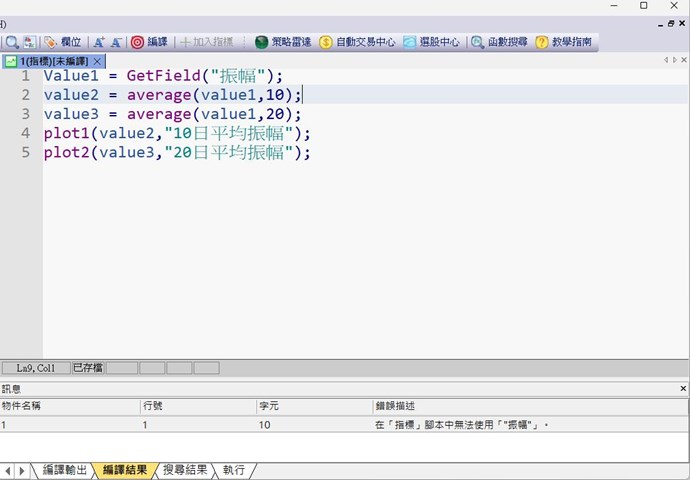The height and width of the screenshot is (480, 690).
Task: Close the 訊息 message panel
Action: pyautogui.click(x=683, y=388)
